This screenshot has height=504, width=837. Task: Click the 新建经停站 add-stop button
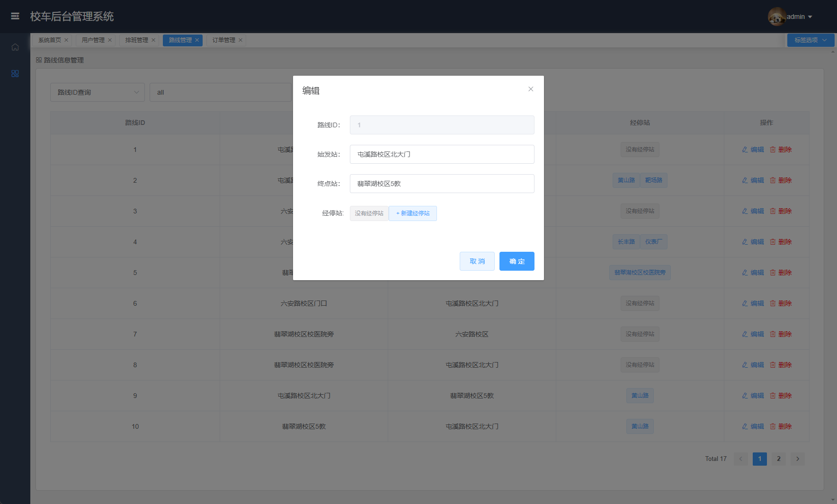coord(413,213)
